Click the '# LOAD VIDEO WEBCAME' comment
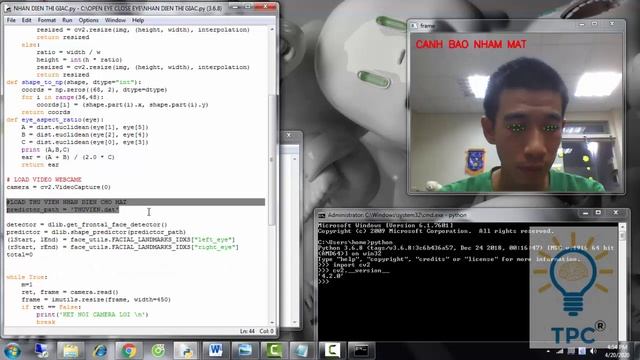Viewport: 640px width, 360px height. pos(44,180)
